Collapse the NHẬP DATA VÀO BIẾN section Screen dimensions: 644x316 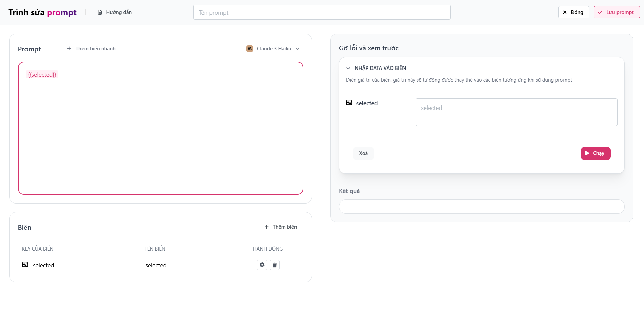click(348, 68)
